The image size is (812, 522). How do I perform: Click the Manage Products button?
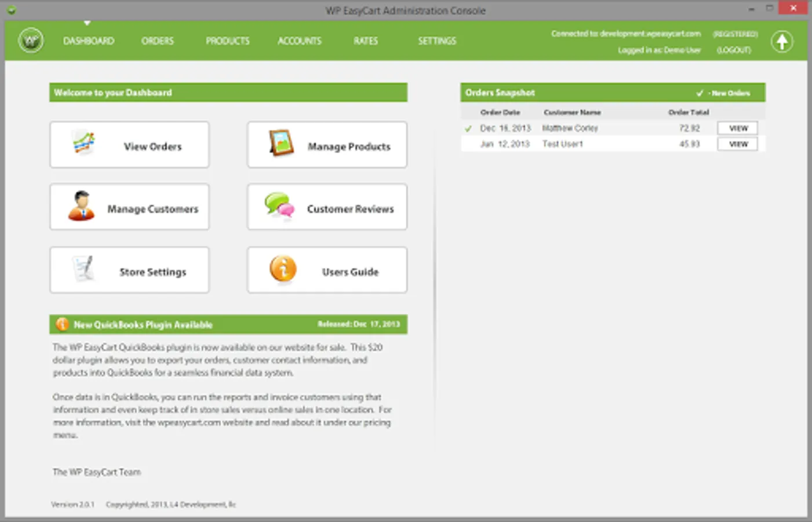[327, 144]
